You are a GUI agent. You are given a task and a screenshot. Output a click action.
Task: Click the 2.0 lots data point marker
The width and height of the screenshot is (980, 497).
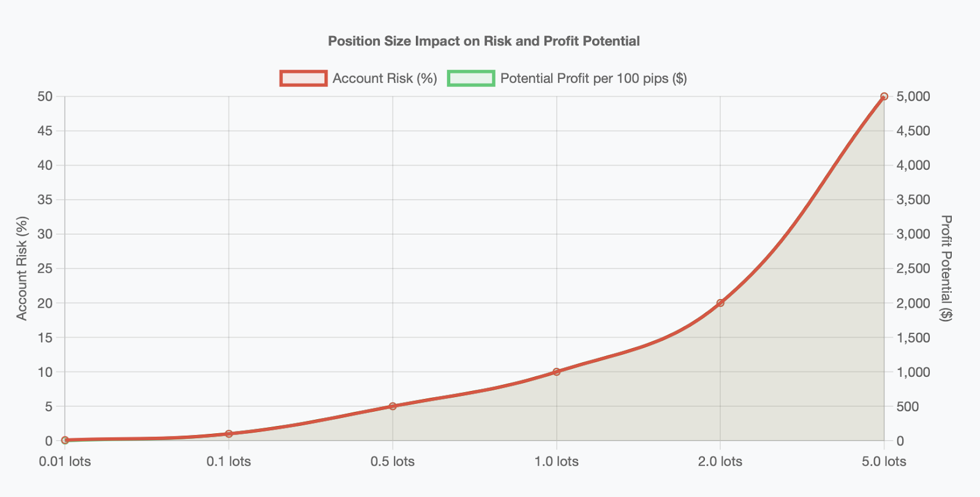(720, 303)
